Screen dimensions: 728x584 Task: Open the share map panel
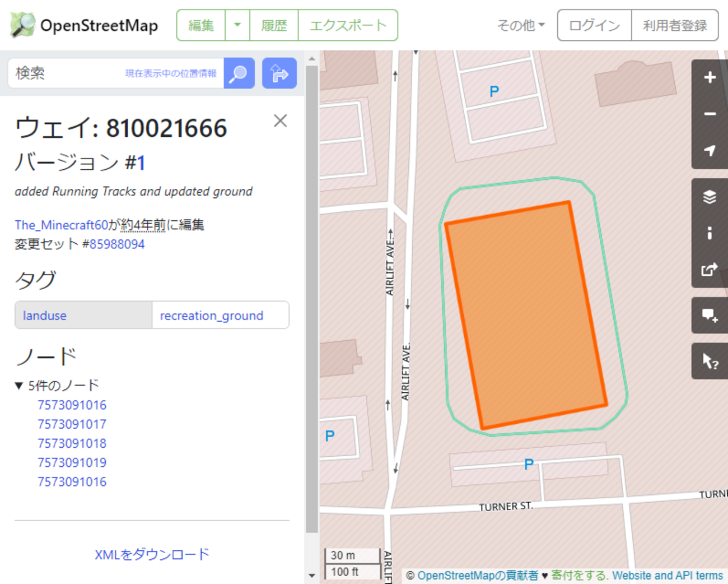coord(709,269)
